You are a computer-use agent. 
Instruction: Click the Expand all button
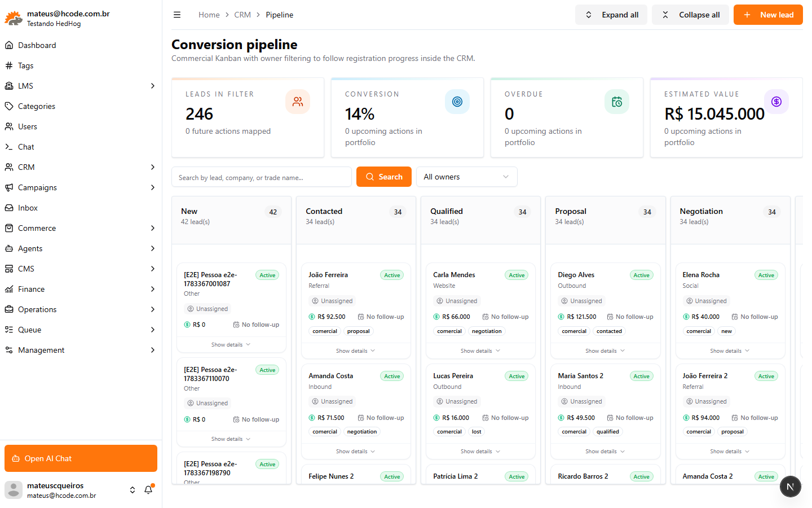pos(611,15)
